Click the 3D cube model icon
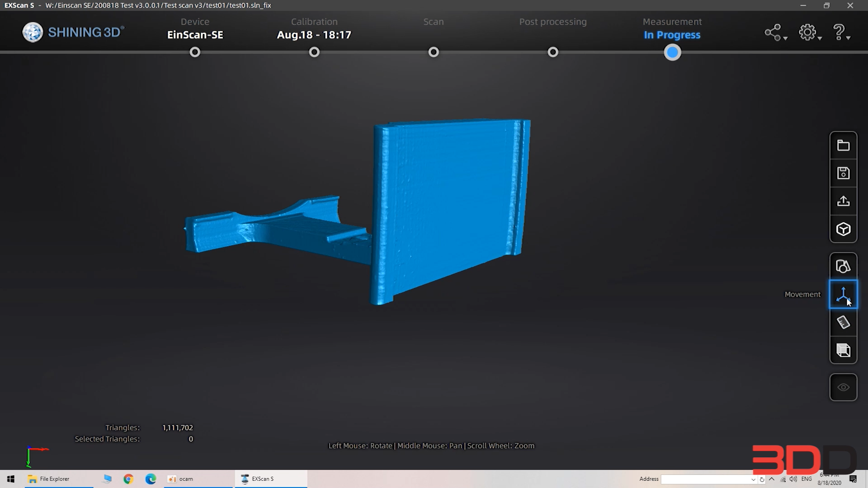Screen dimensions: 868x488 coord(843,230)
